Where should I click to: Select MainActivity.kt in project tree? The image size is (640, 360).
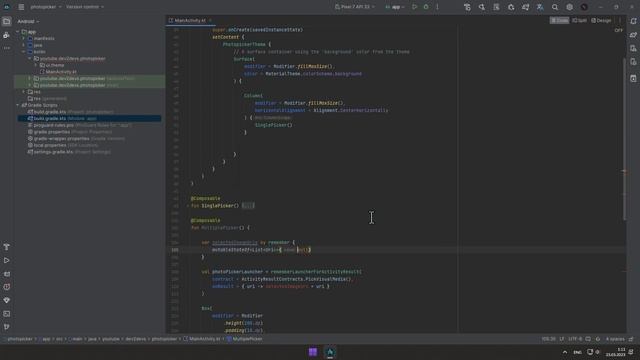point(61,72)
